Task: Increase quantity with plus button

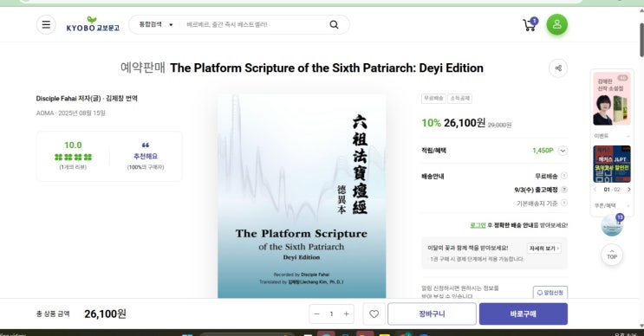Action: 346,313
